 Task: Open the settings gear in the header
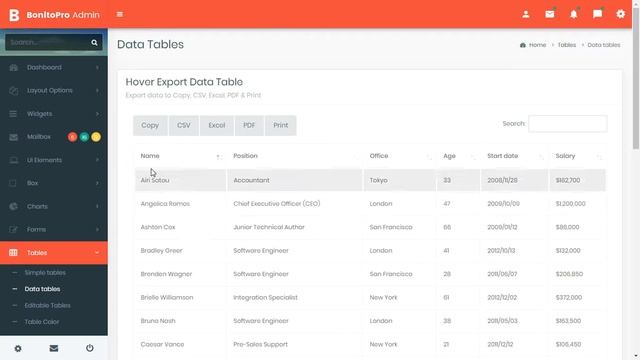620,14
